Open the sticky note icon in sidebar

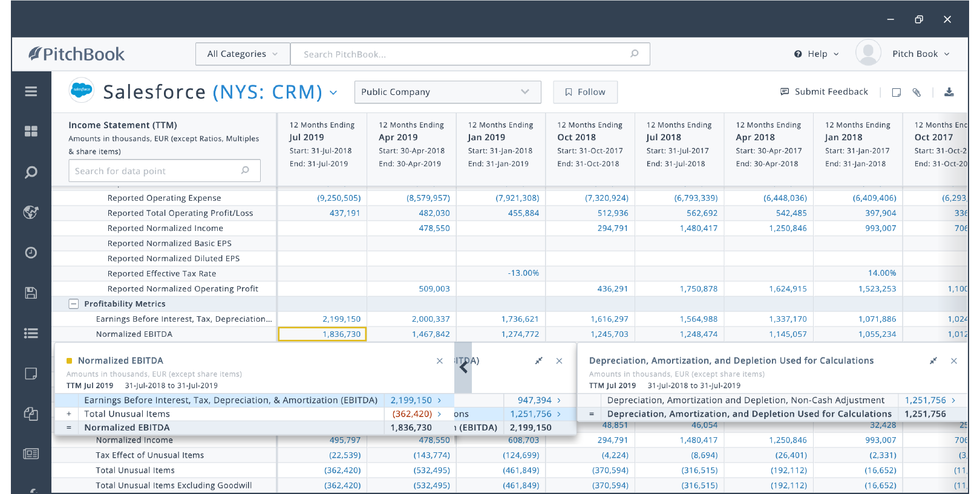(x=31, y=374)
